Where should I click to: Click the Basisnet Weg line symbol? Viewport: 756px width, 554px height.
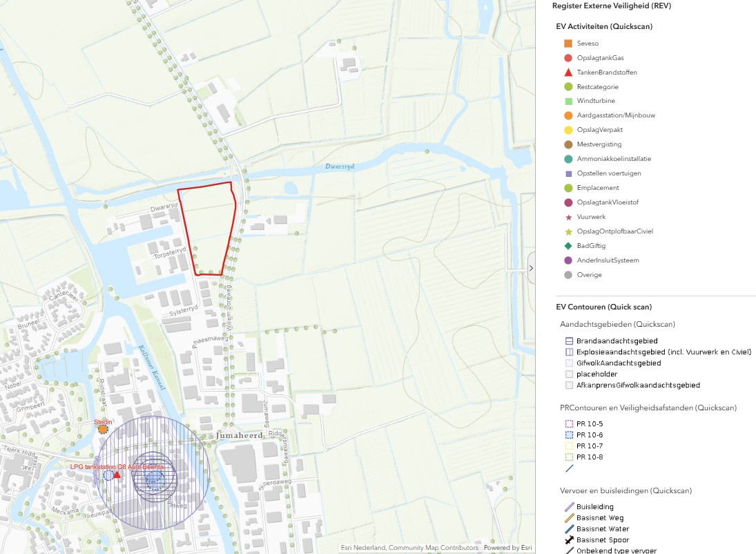(x=569, y=518)
